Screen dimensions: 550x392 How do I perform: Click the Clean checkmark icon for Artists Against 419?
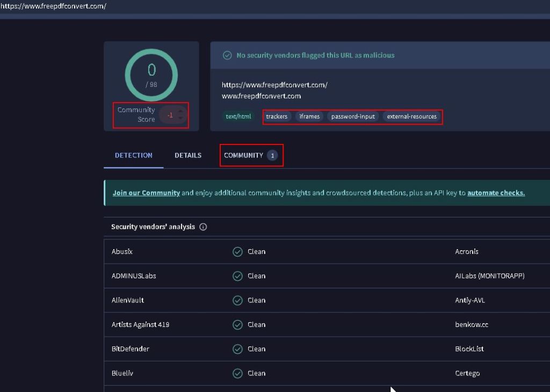[x=237, y=325]
